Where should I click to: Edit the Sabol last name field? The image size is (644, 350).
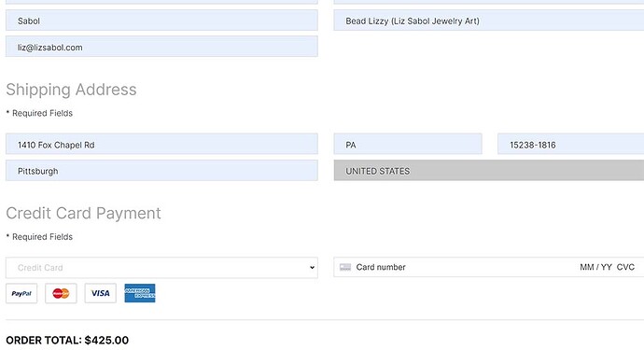161,21
